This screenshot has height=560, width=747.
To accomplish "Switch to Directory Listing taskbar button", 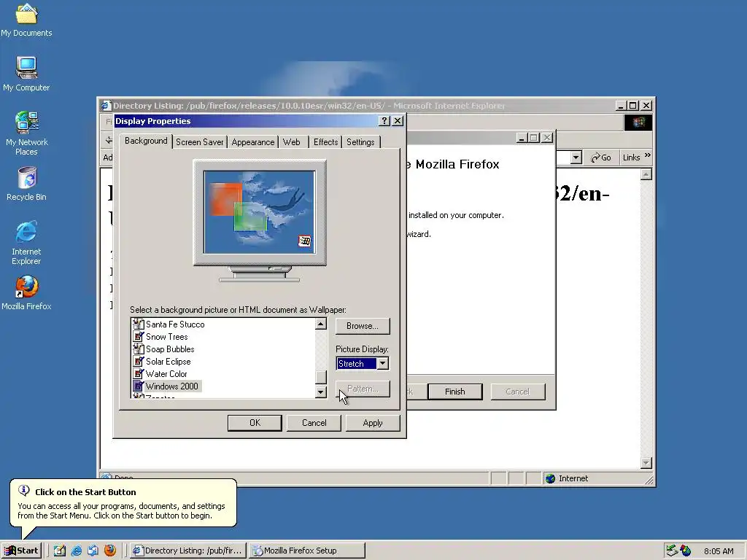I will [187, 551].
